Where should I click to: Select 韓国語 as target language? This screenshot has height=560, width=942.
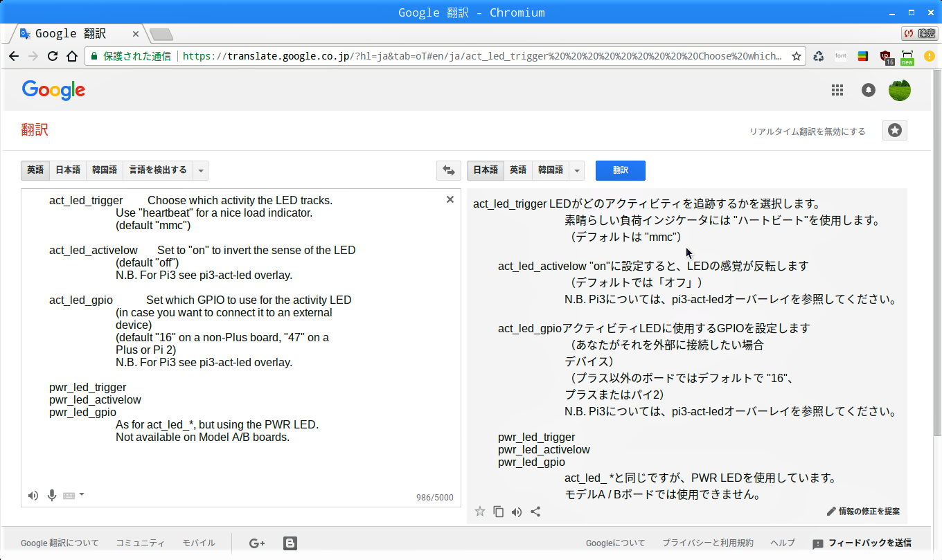point(551,170)
